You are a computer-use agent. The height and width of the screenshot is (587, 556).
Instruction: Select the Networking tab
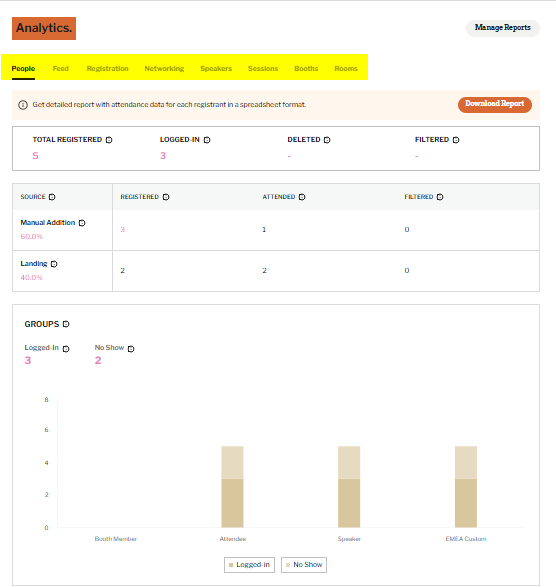[164, 69]
